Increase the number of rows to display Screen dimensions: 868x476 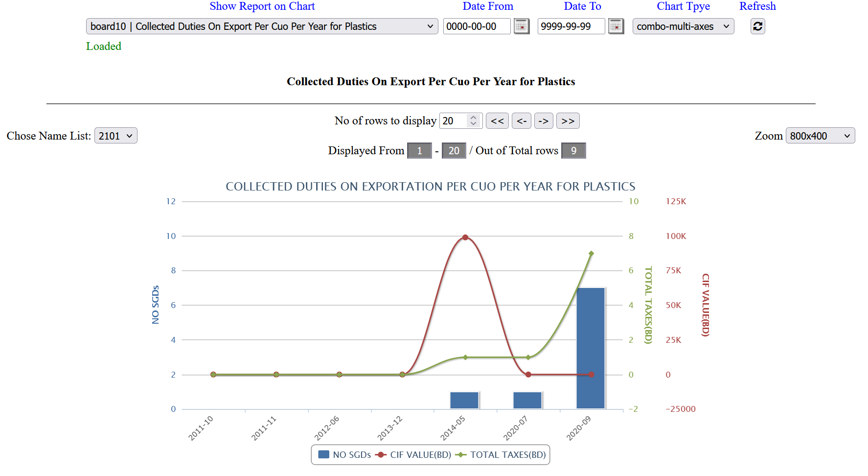pyautogui.click(x=473, y=118)
